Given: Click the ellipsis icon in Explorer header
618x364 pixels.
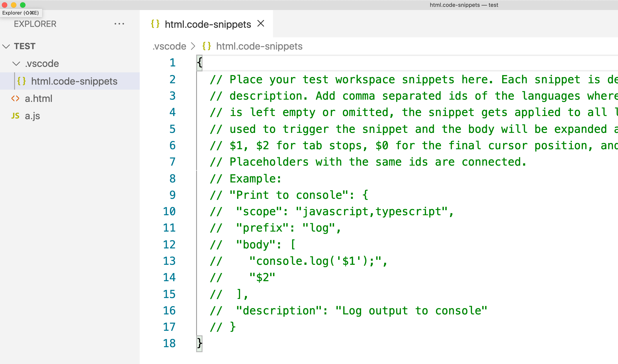Looking at the screenshot, I should coord(119,24).
